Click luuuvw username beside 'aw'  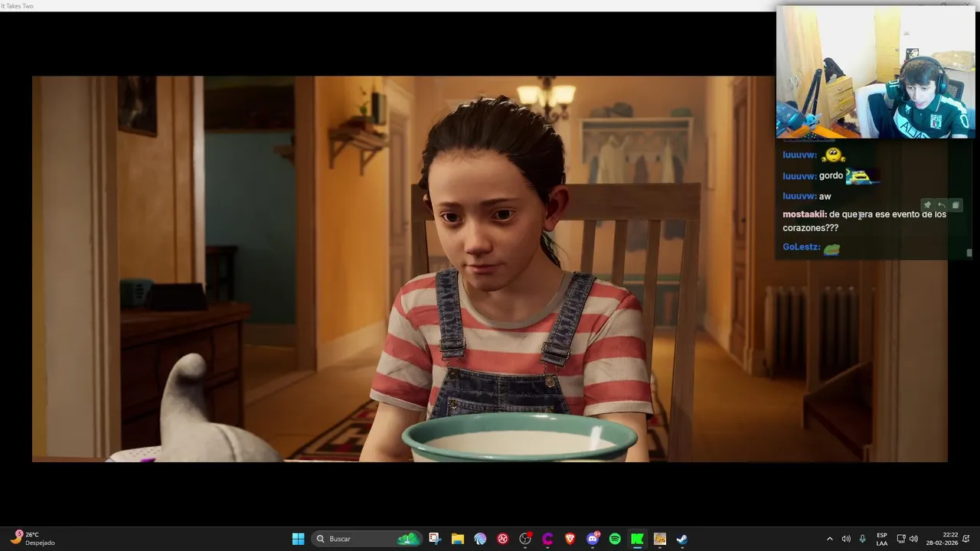tap(799, 197)
